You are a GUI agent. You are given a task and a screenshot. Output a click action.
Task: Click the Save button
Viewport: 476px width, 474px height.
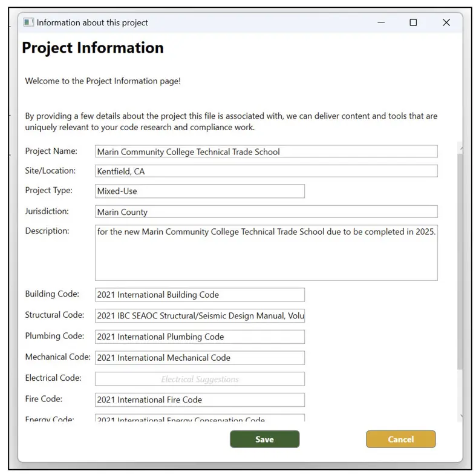point(264,439)
